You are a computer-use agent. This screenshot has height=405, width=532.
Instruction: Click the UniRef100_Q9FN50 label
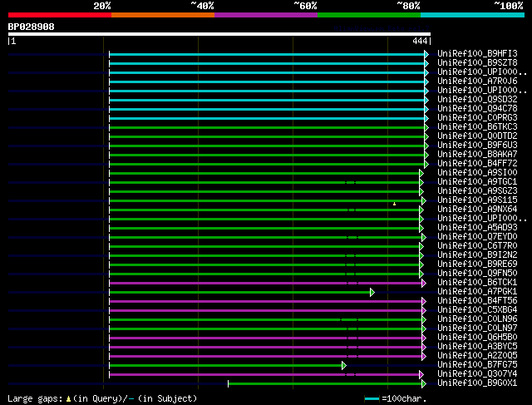point(477,274)
